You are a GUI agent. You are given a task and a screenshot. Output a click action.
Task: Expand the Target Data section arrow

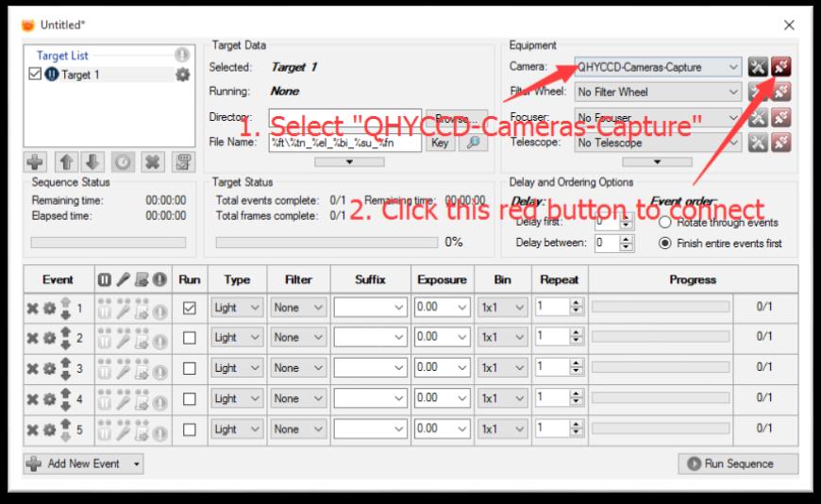click(349, 162)
